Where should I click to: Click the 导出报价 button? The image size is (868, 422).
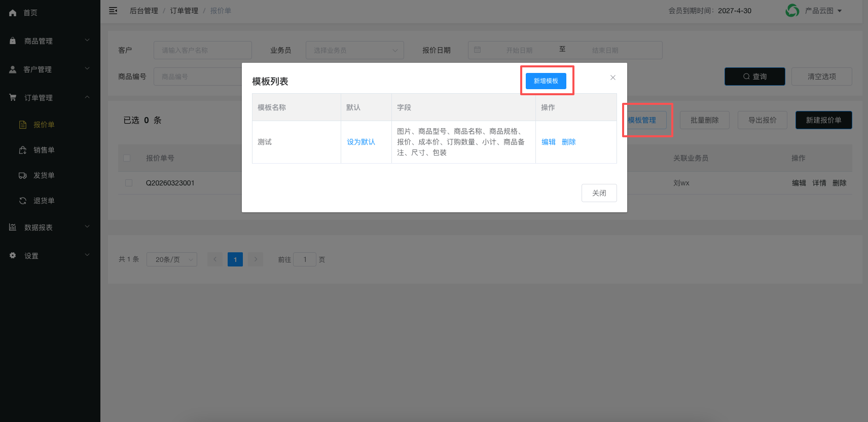coord(763,120)
